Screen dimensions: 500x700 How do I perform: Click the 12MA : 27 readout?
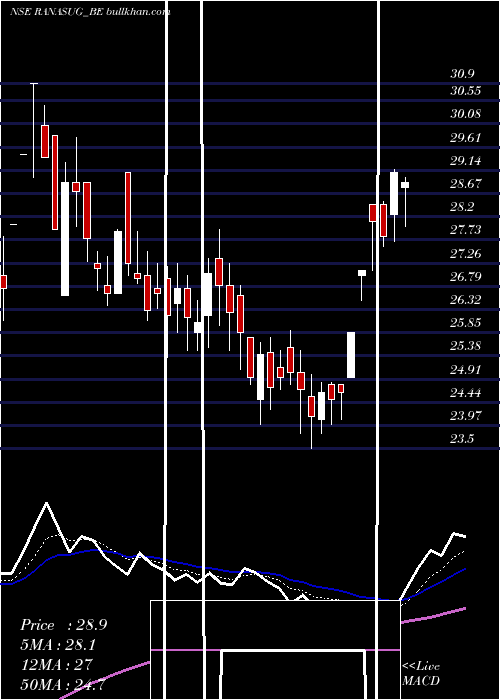(x=57, y=665)
